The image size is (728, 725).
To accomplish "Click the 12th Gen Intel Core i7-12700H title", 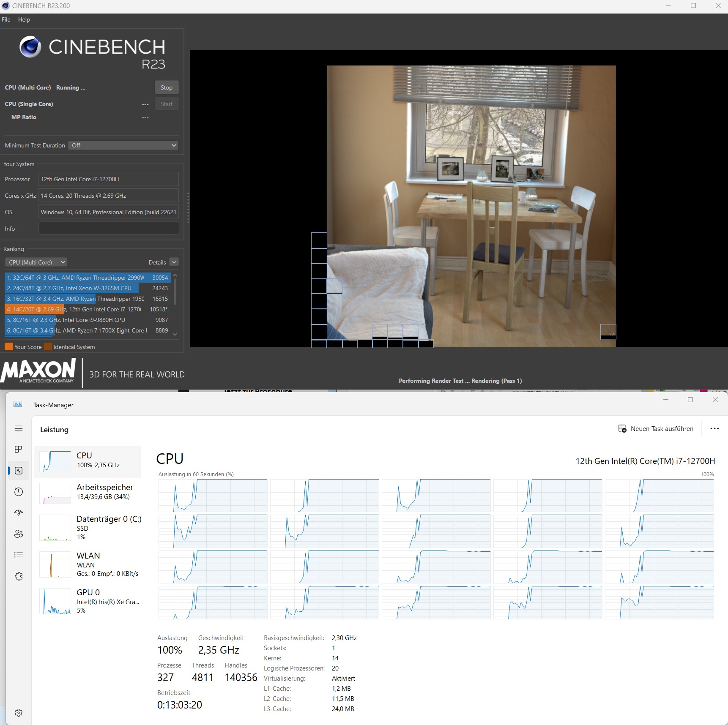I will coord(645,461).
